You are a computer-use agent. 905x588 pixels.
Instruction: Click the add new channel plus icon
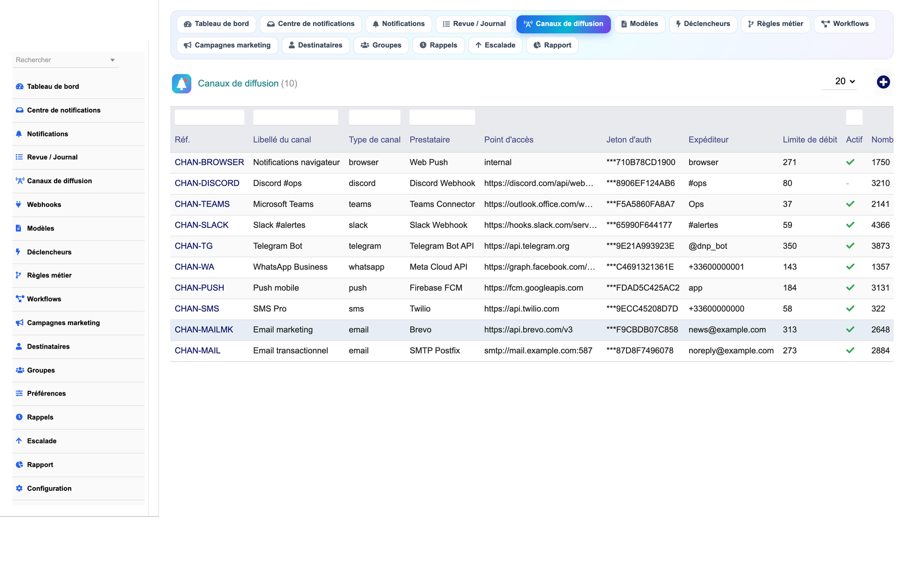883,82
